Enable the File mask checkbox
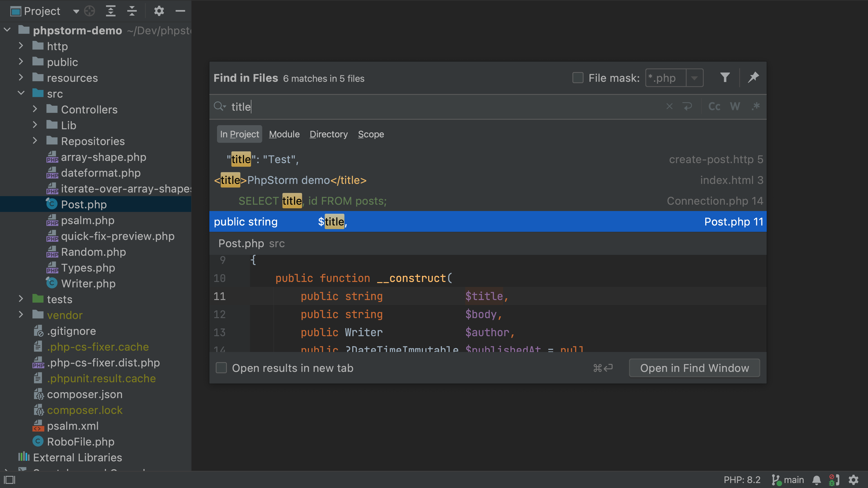868x488 pixels. [x=578, y=78]
